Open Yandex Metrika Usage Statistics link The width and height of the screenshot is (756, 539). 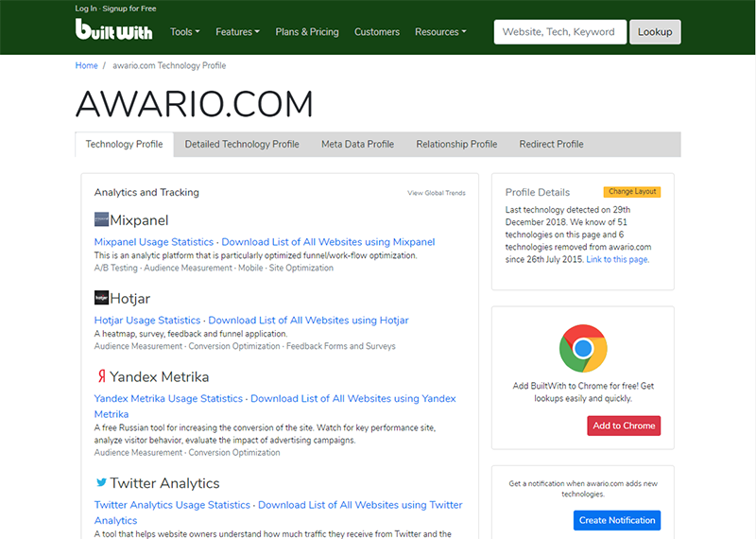[x=168, y=399]
